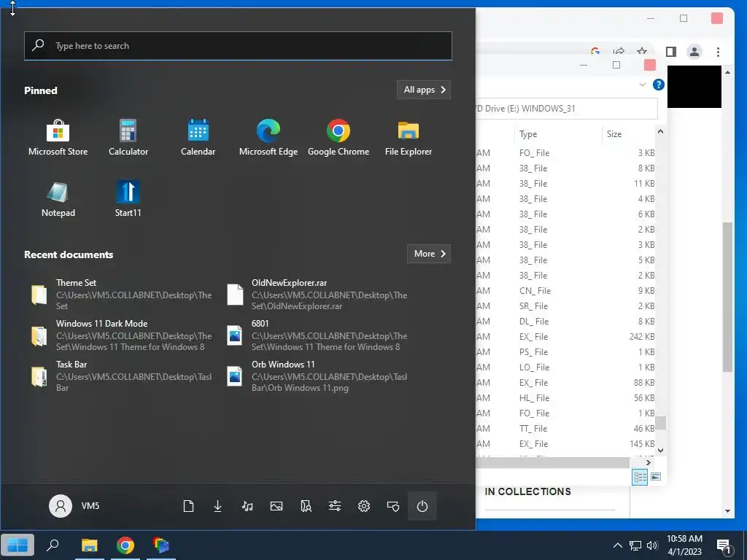Viewport: 747px width, 560px height.
Task: Click Explorer file list scroll up arrow
Action: click(660, 131)
